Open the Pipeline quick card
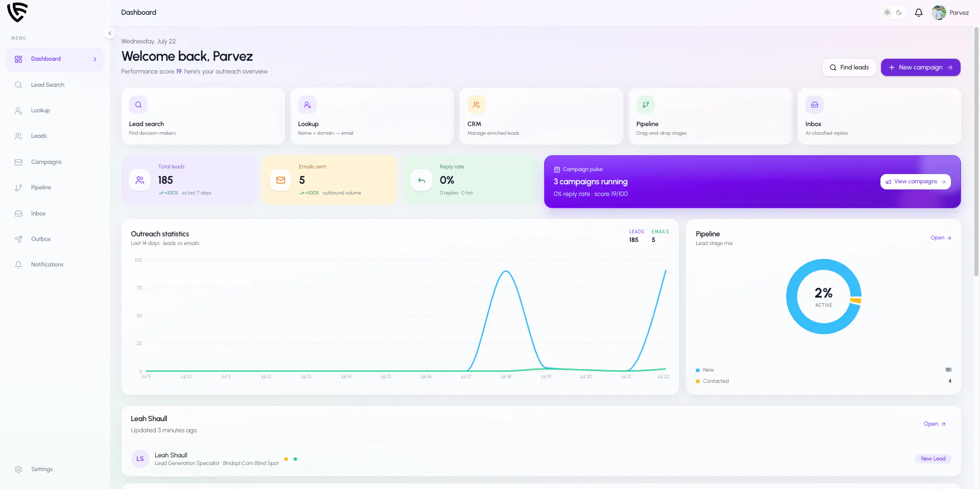The image size is (980, 489). pos(710,116)
